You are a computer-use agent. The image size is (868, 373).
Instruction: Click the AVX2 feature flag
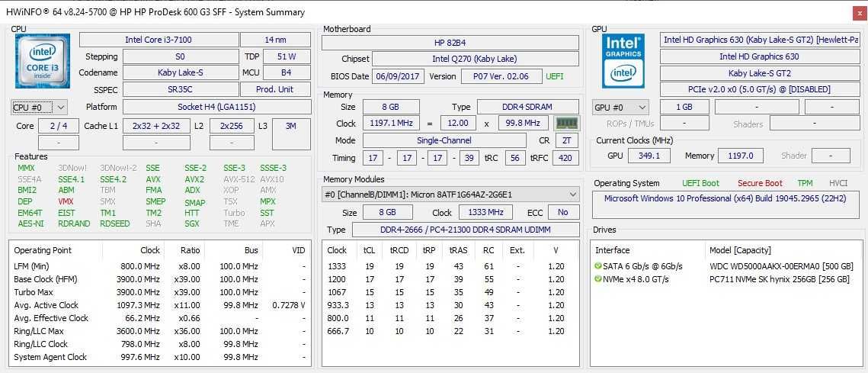[x=194, y=179]
